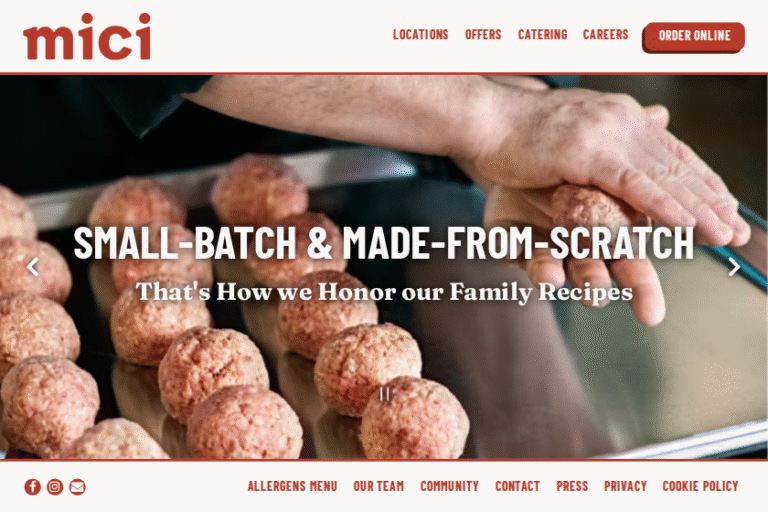
Task: Open the Careers page
Action: [x=605, y=35]
